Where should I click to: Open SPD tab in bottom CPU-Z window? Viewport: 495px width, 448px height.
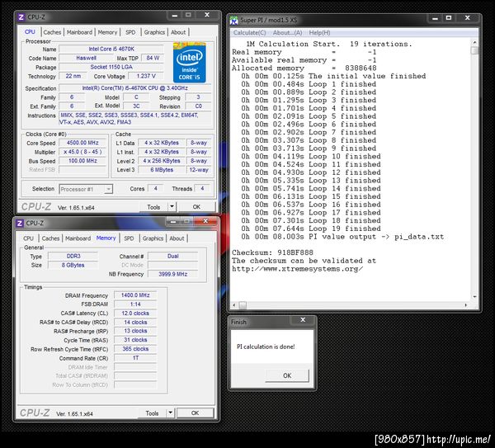[129, 238]
